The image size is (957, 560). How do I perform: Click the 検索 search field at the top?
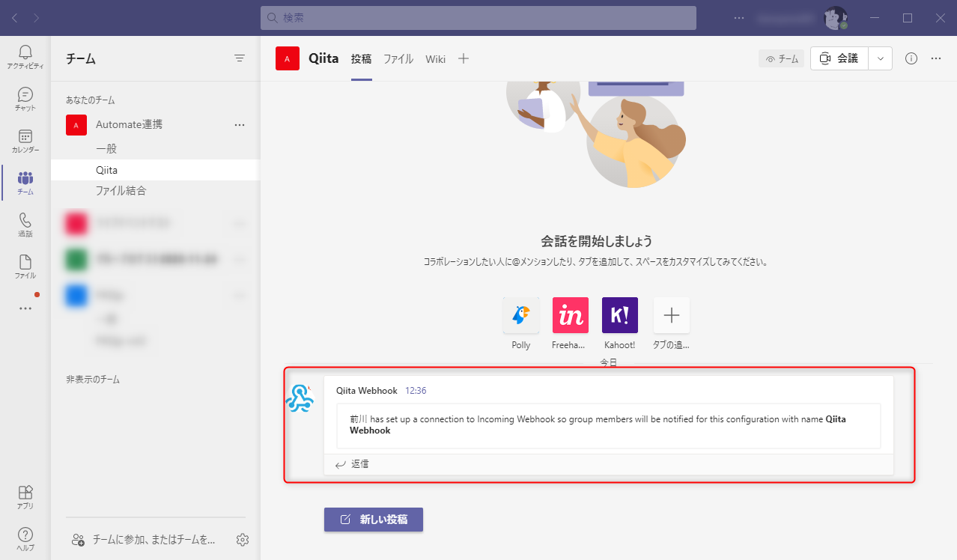pyautogui.click(x=478, y=17)
